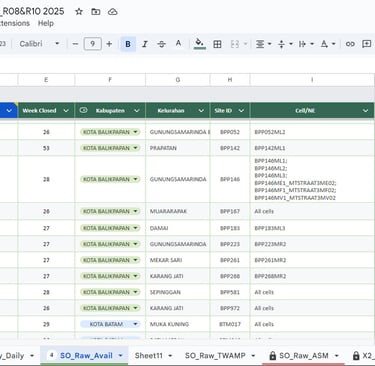Open Week Closed filter dropdown
The height and width of the screenshot is (366, 375).
[x=66, y=111]
